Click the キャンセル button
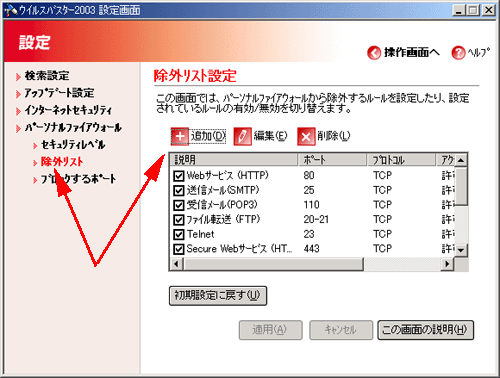500x378 pixels. pyautogui.click(x=341, y=330)
